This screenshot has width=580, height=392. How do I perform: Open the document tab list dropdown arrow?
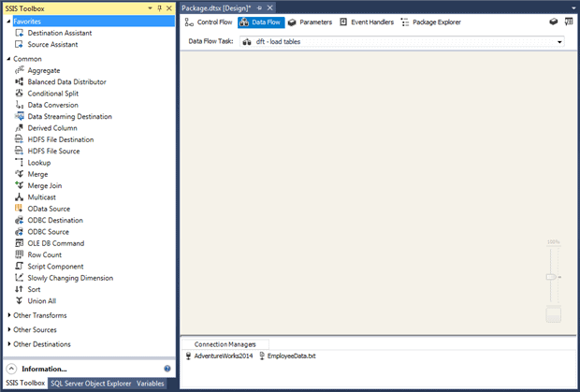tap(573, 8)
